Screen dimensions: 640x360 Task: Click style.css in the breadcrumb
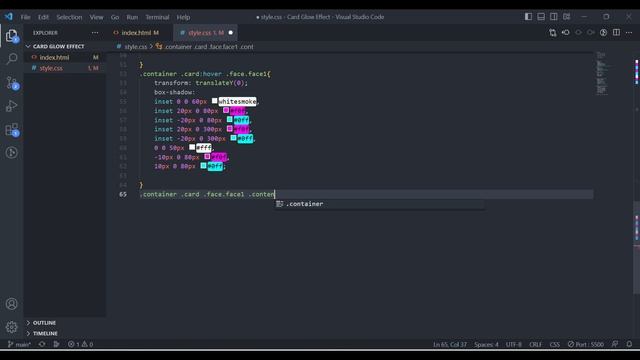tap(136, 47)
